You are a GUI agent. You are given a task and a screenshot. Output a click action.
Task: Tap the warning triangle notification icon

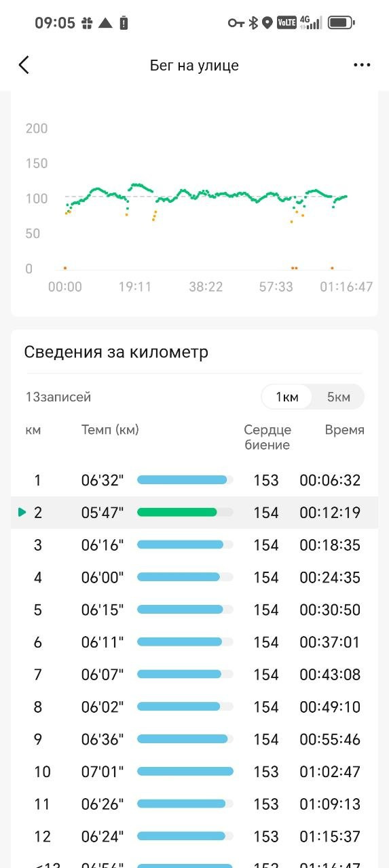click(105, 23)
